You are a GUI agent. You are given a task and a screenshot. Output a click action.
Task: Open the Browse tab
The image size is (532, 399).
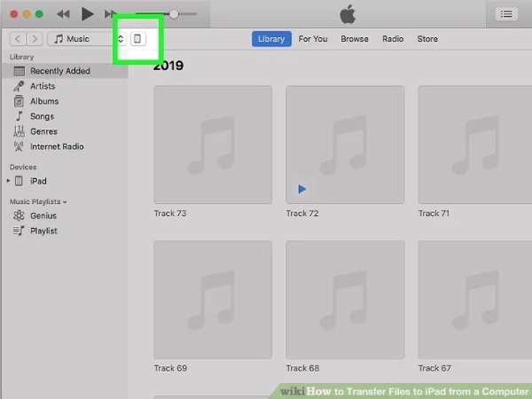pyautogui.click(x=355, y=39)
